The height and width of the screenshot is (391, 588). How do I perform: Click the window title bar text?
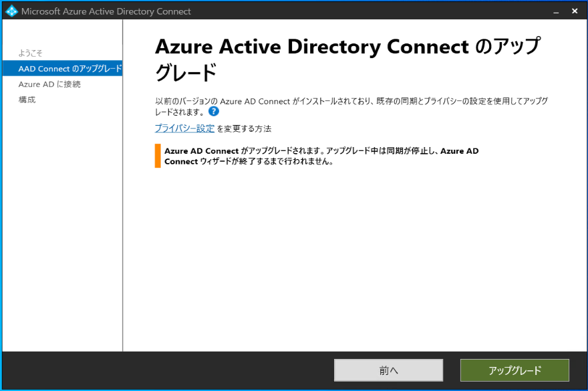pyautogui.click(x=106, y=11)
